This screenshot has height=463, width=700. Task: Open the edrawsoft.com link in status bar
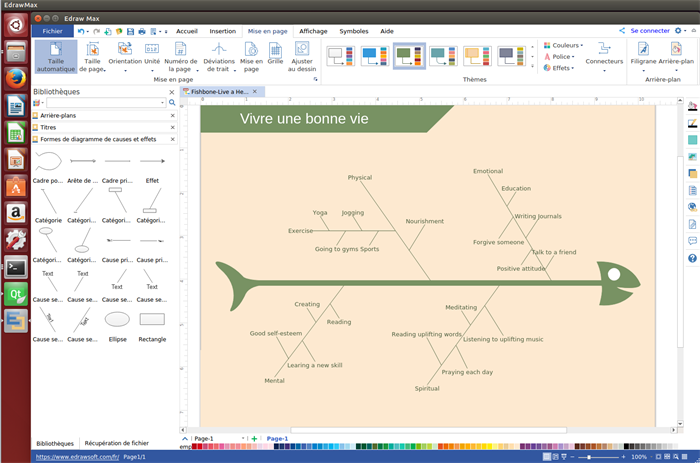(77, 457)
